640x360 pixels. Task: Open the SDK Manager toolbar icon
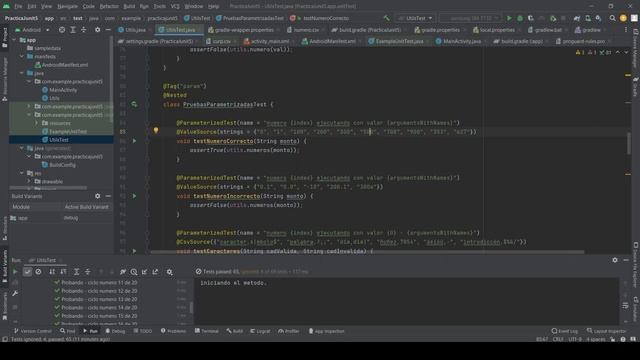coord(598,18)
